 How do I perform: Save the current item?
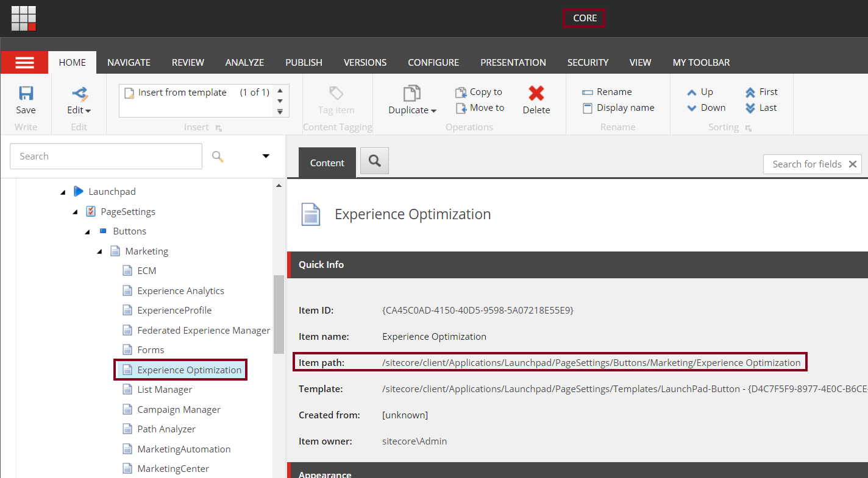[26, 99]
